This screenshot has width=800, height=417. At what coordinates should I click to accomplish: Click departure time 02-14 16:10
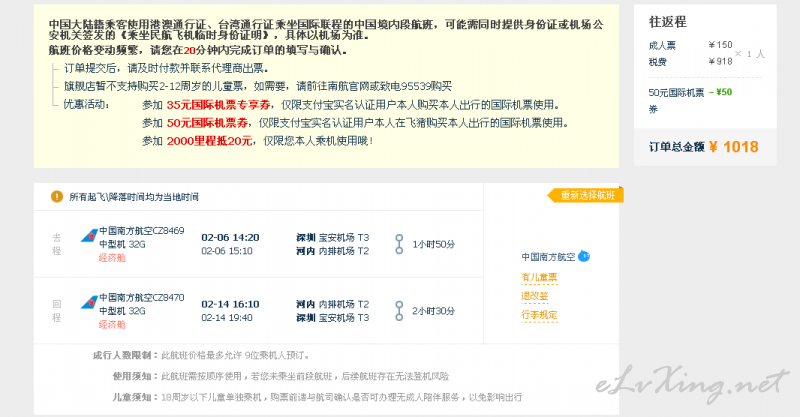tap(230, 304)
